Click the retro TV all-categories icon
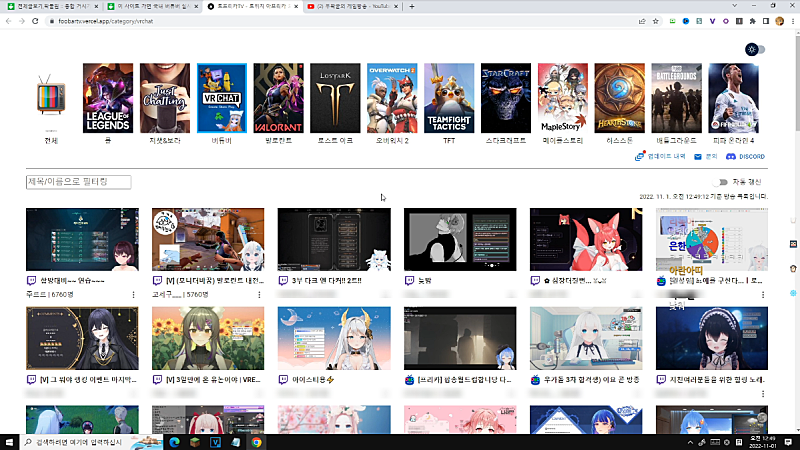The height and width of the screenshot is (450, 800). point(51,95)
